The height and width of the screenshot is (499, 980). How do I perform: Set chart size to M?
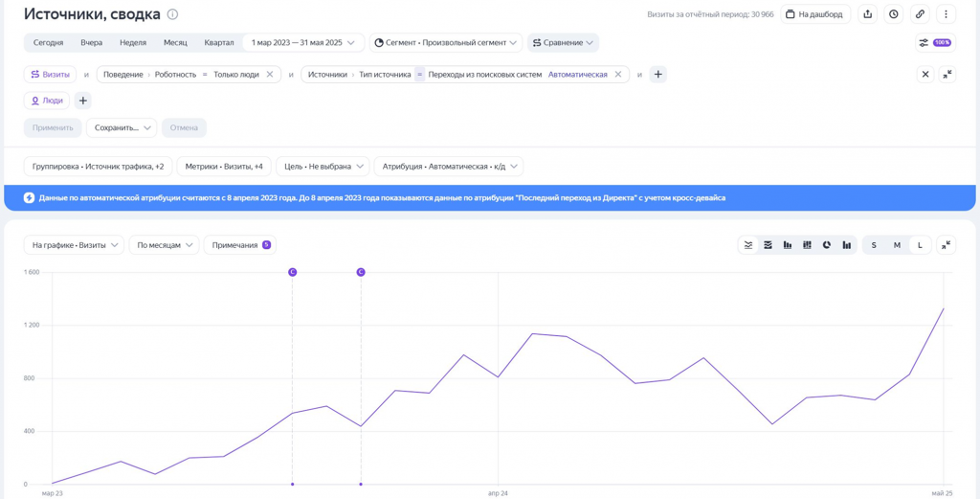pos(897,245)
